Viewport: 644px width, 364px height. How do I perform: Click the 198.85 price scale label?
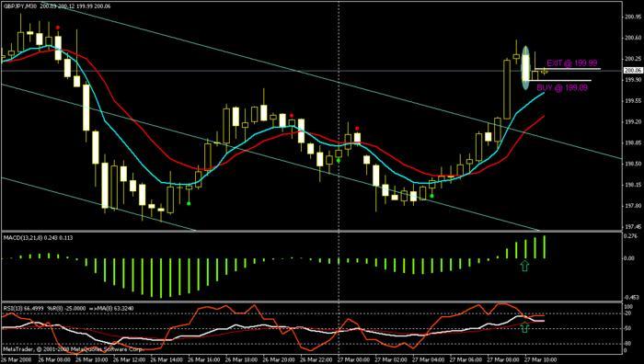[632, 142]
